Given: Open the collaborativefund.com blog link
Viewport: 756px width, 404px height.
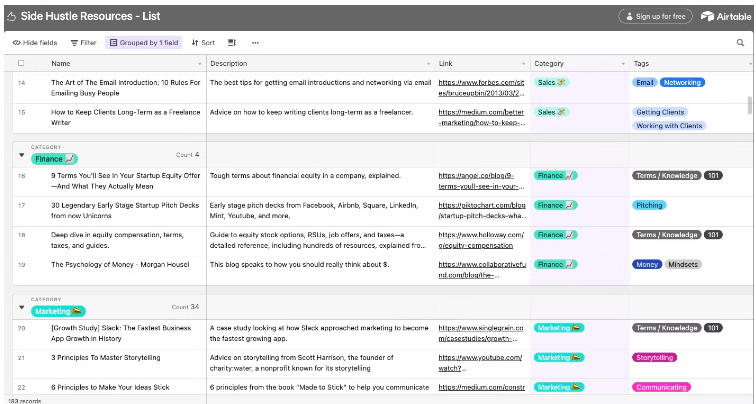Looking at the screenshot, I should [481, 269].
